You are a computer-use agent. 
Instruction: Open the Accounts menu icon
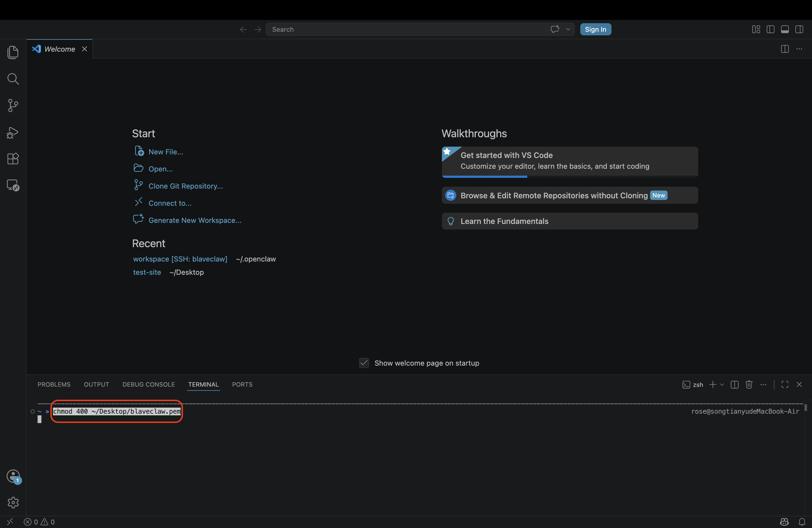(13, 476)
